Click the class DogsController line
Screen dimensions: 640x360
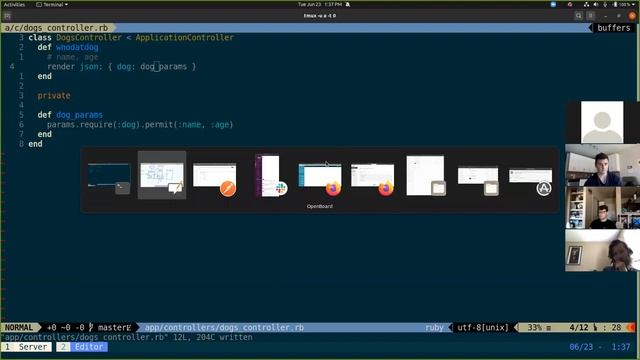click(131, 38)
